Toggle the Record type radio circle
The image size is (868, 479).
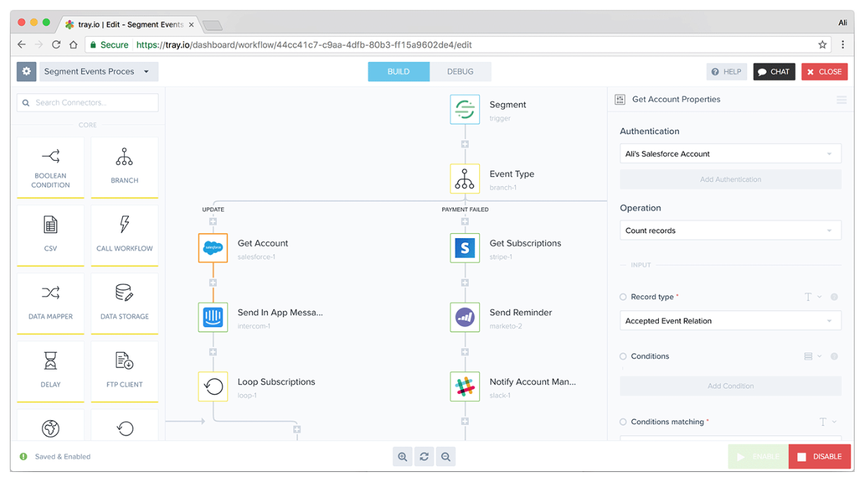[623, 297]
